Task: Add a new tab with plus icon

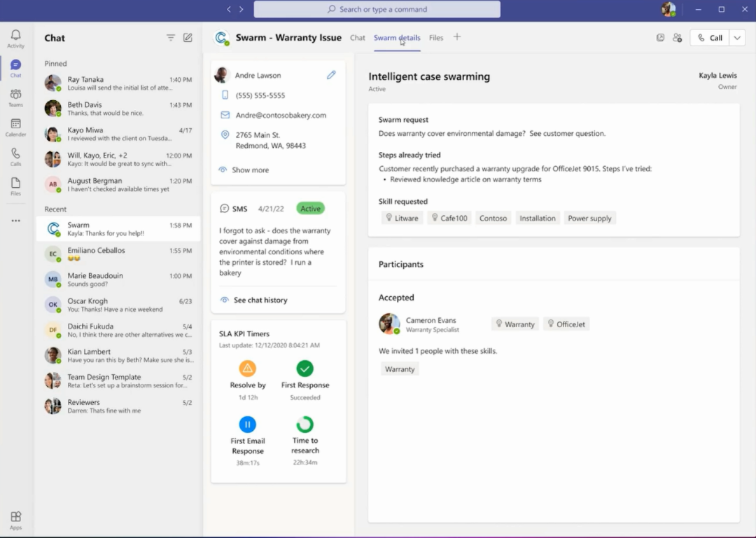Action: click(x=457, y=36)
